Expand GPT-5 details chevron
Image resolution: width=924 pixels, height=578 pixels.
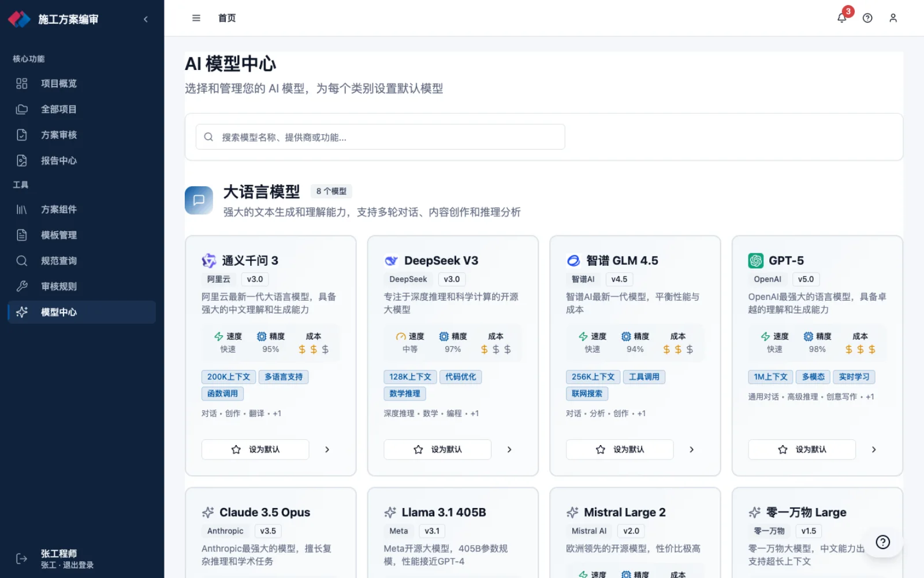tap(874, 449)
